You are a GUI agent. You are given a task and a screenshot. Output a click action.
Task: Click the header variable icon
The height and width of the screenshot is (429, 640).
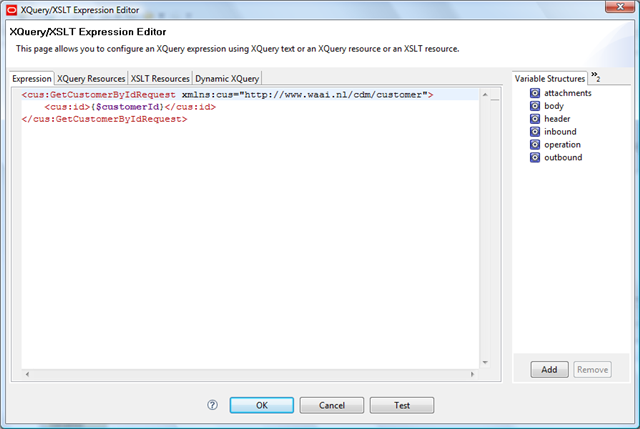pos(535,119)
